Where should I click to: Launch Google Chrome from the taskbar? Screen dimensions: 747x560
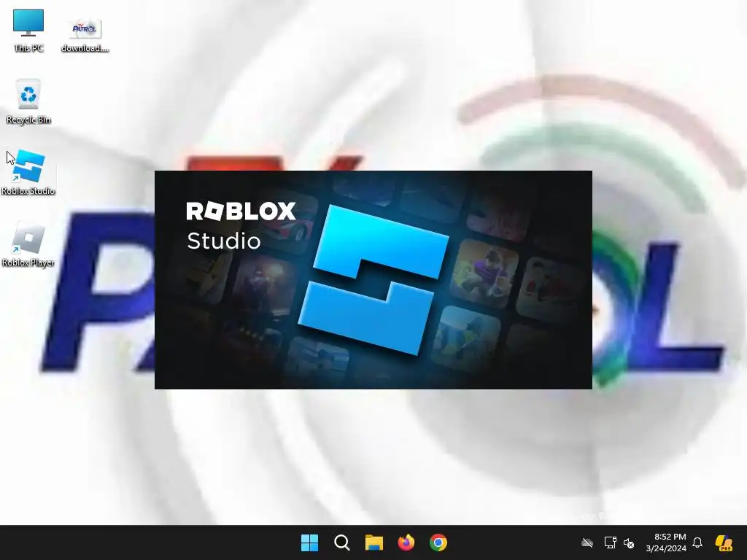(438, 542)
